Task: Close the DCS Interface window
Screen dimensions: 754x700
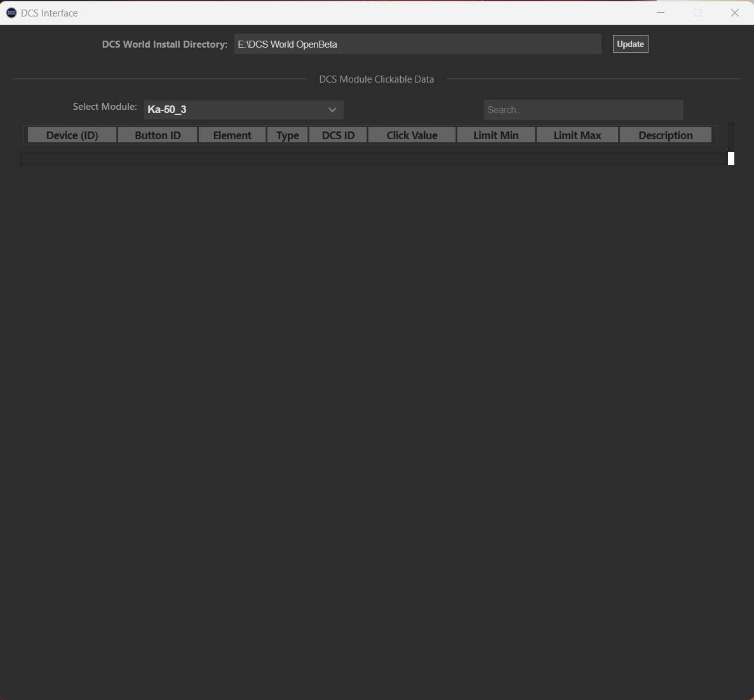Action: point(735,13)
